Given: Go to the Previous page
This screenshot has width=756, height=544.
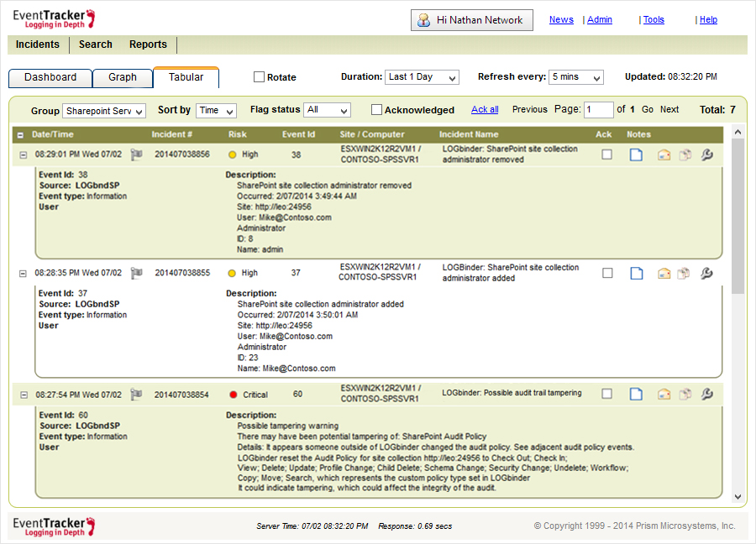Looking at the screenshot, I should [530, 109].
